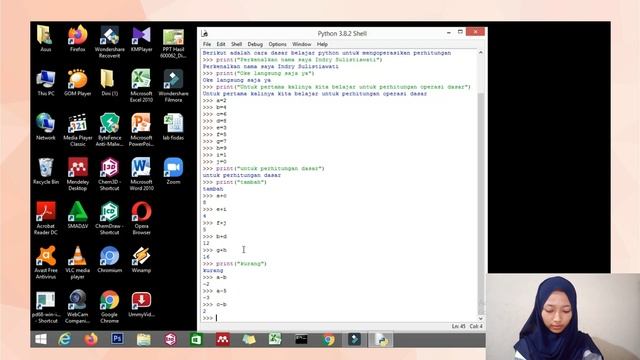Open This PC desktop icon
This screenshot has width=640, height=360.
(x=45, y=82)
